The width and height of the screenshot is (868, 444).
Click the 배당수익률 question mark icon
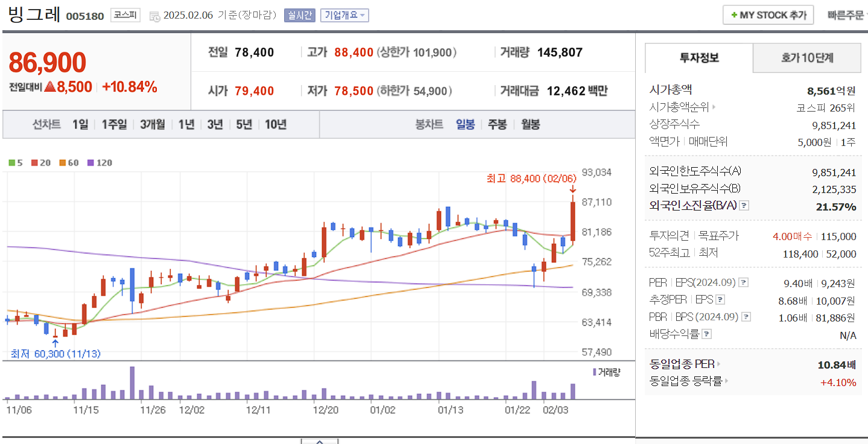point(706,334)
